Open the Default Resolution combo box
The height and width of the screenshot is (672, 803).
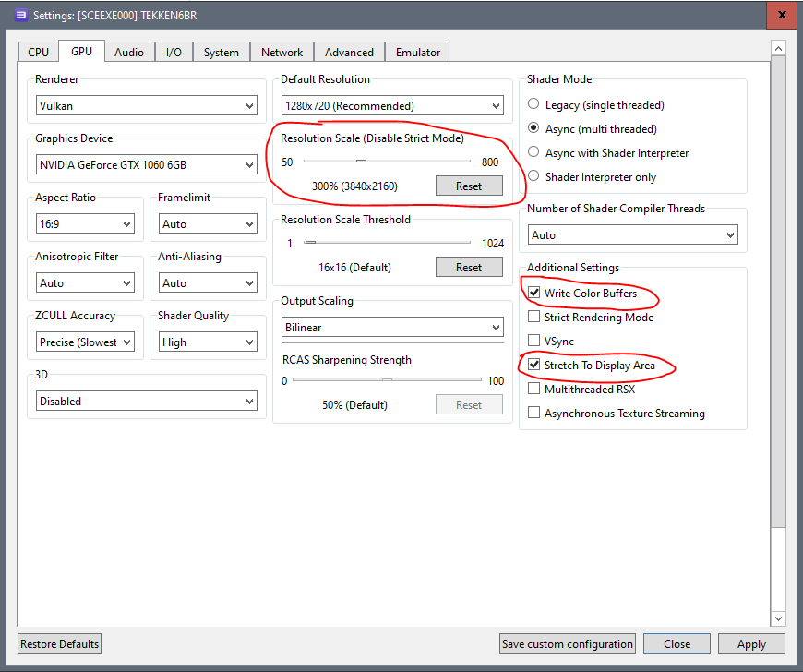click(x=392, y=106)
